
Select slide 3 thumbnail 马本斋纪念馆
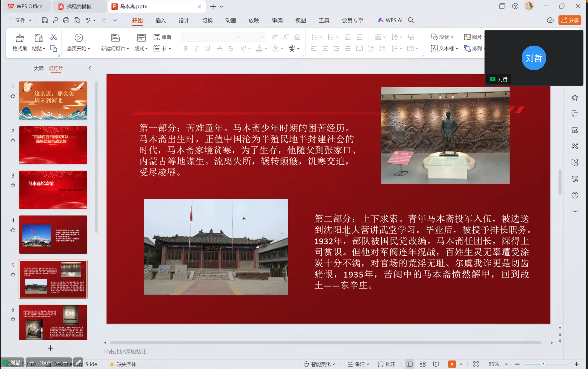pyautogui.click(x=53, y=190)
